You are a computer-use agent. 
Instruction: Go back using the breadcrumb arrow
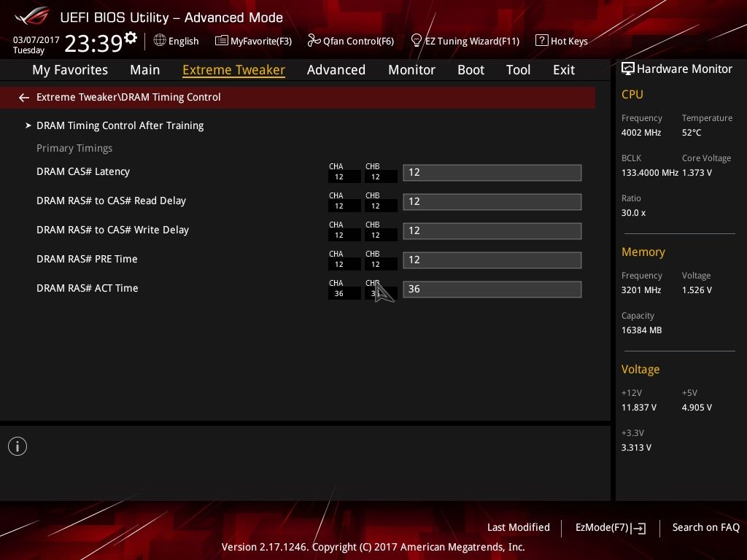click(x=24, y=97)
